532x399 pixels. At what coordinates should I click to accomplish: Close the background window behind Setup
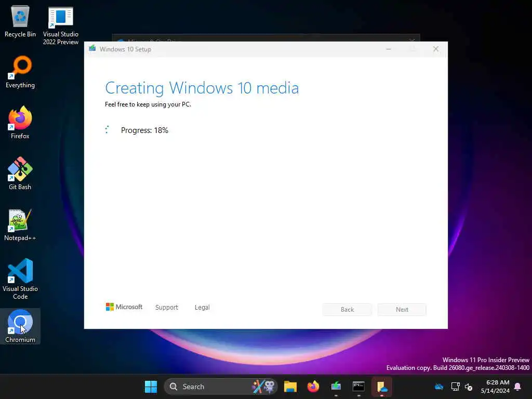pos(412,39)
